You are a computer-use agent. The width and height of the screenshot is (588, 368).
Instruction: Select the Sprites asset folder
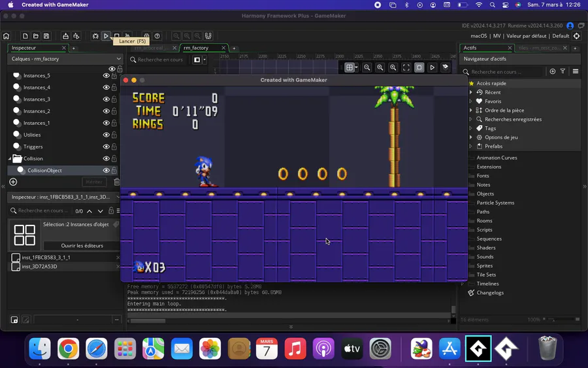[x=485, y=265]
